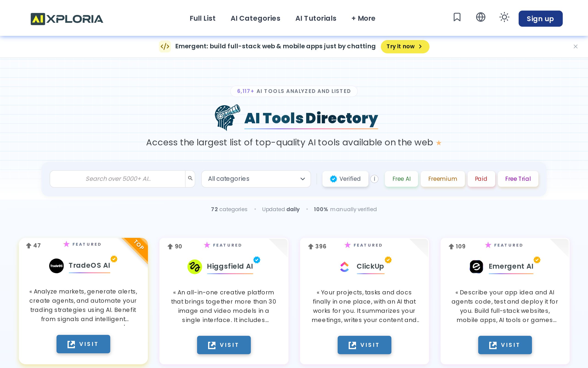Viewport: 588px width, 368px height.
Task: Visit Higgsfield AI
Action: (x=224, y=345)
